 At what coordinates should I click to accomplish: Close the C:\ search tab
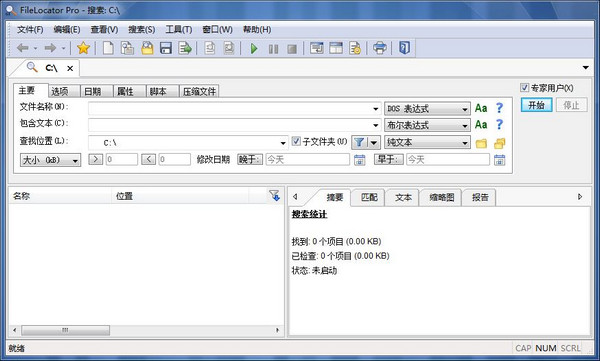click(70, 69)
